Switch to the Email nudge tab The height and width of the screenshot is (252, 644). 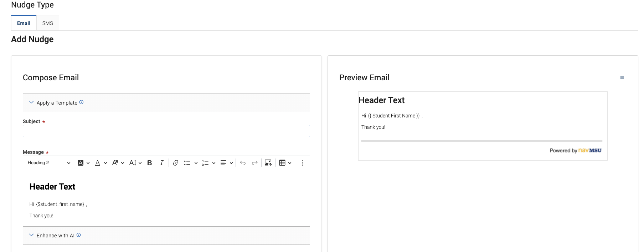[x=24, y=23]
